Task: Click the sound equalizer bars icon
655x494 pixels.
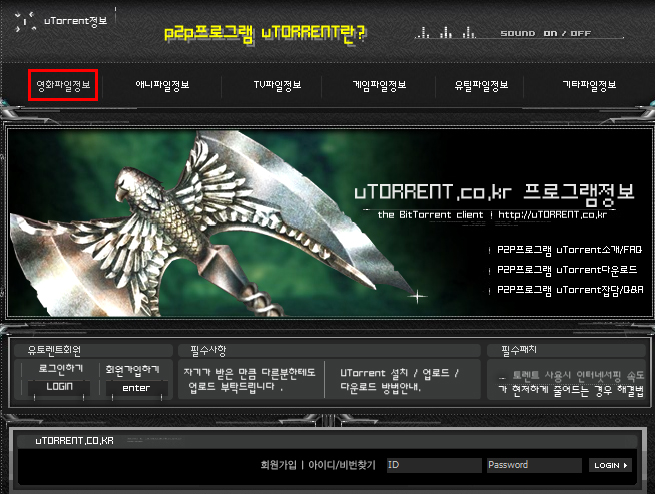Action: point(445,33)
